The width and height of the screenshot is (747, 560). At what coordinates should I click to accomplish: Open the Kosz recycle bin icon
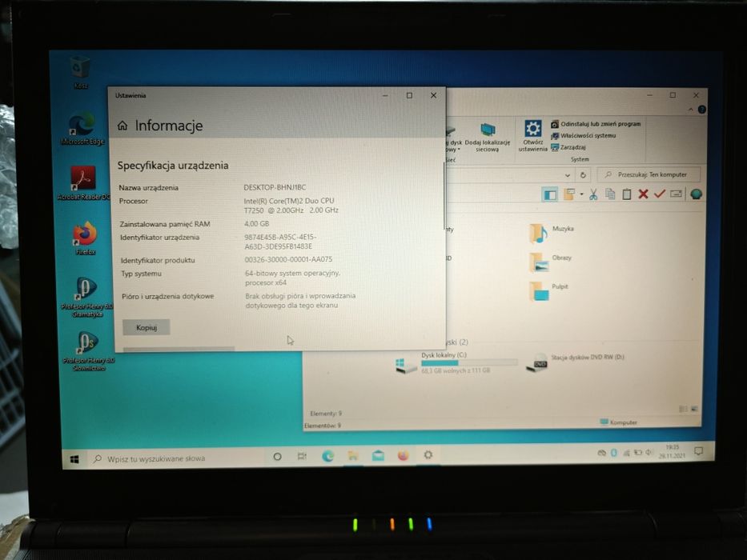click(x=79, y=72)
